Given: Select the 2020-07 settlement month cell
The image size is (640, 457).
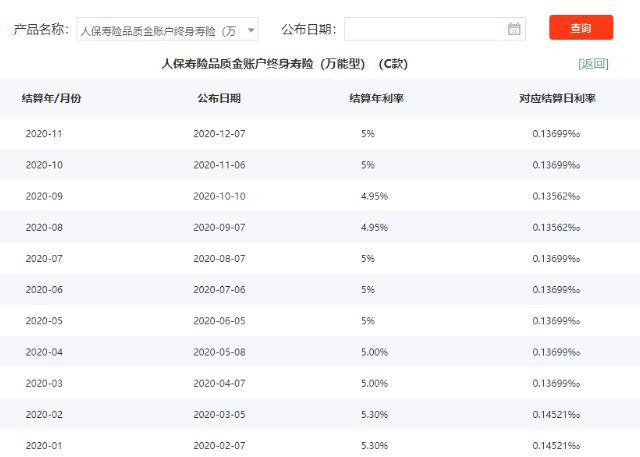Looking at the screenshot, I should tap(44, 259).
